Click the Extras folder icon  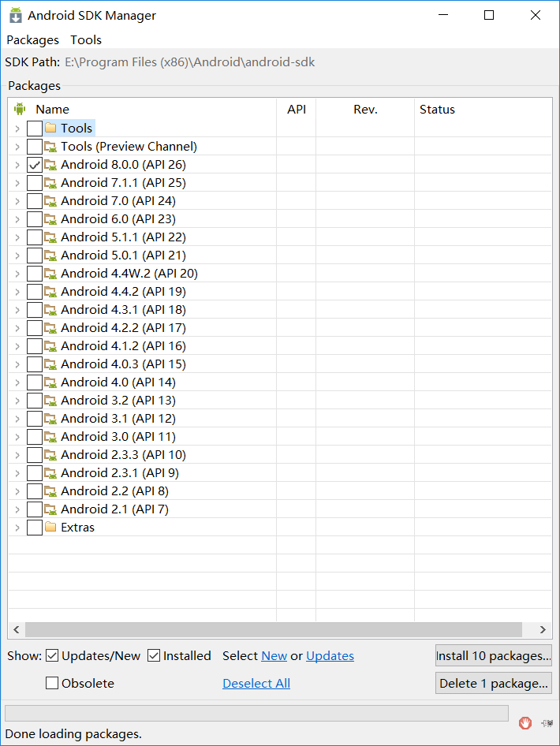(x=50, y=527)
